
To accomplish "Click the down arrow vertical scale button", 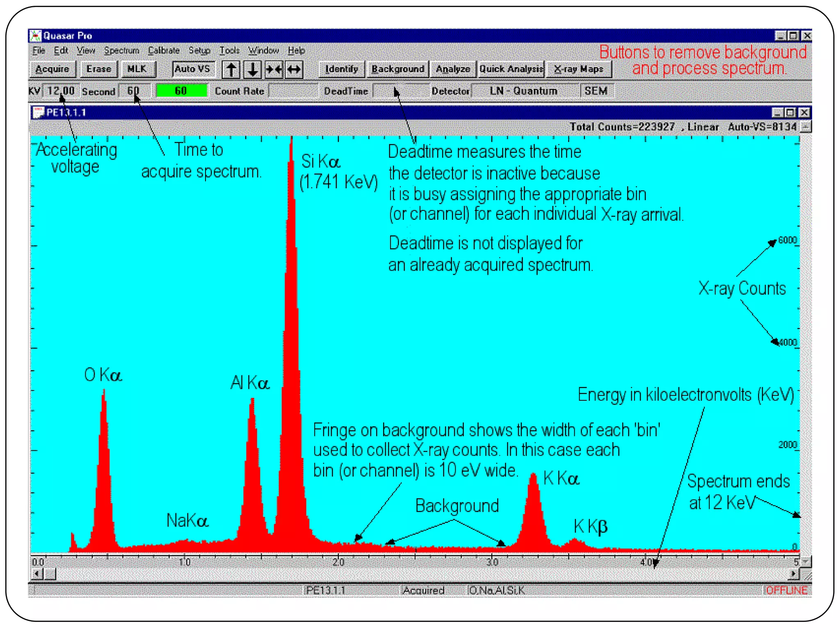I will (253, 69).
